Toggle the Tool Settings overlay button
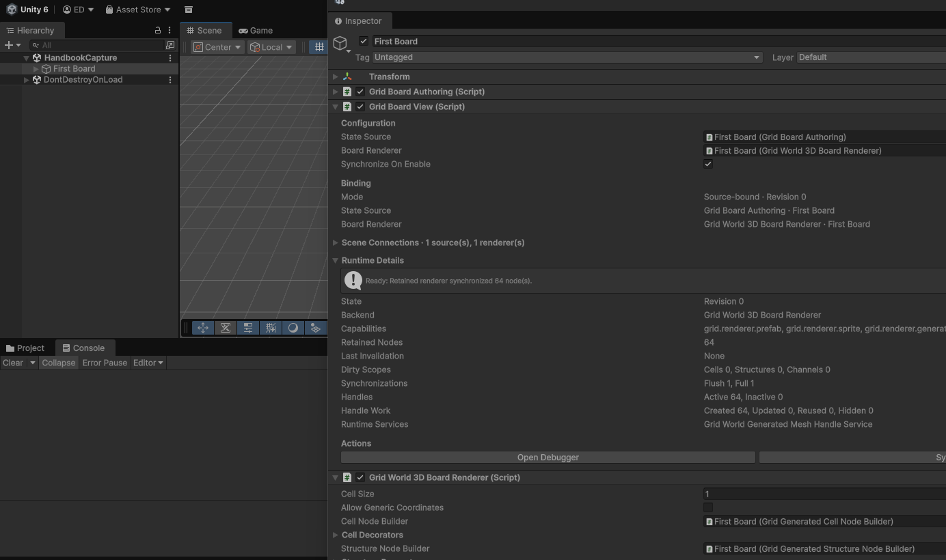946x560 pixels. pyautogui.click(x=248, y=328)
